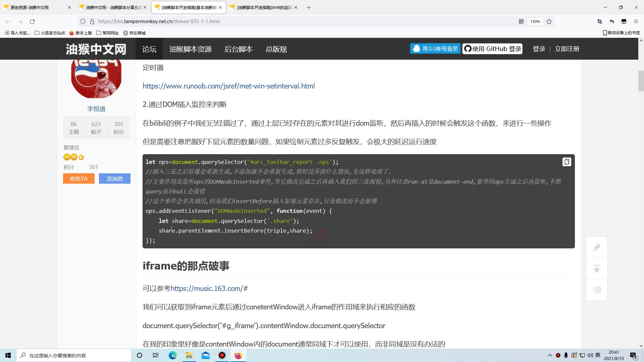Switch to 油猴脚本分享交流 tab
644x362 pixels.
[x=113, y=7]
